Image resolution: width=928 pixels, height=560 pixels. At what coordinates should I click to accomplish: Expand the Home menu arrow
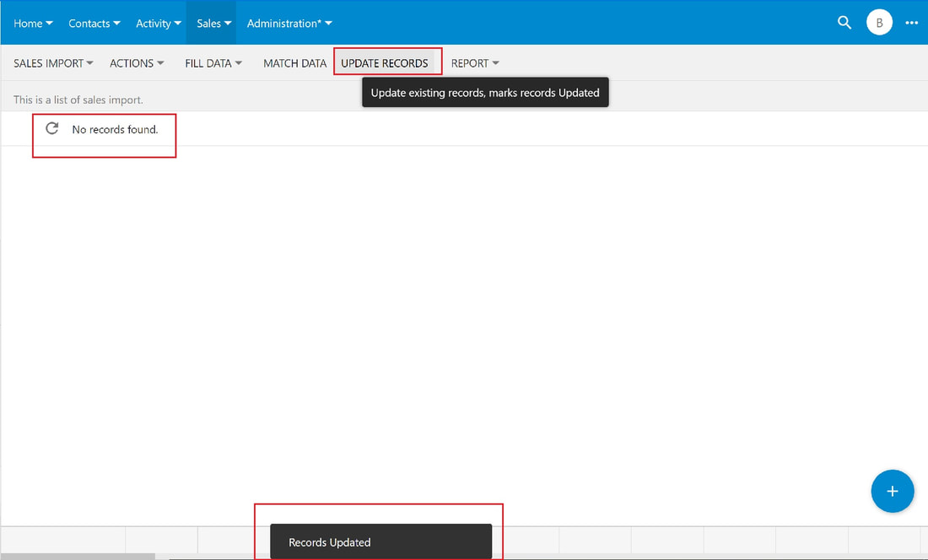[49, 23]
